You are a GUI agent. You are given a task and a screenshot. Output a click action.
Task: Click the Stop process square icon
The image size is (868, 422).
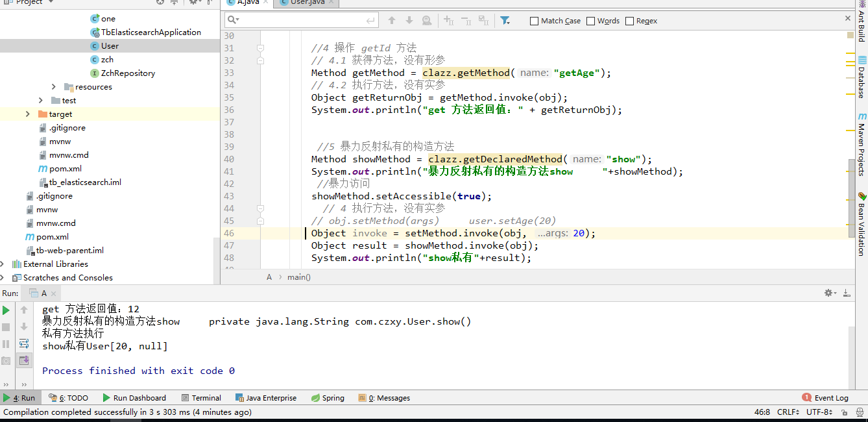(6, 327)
